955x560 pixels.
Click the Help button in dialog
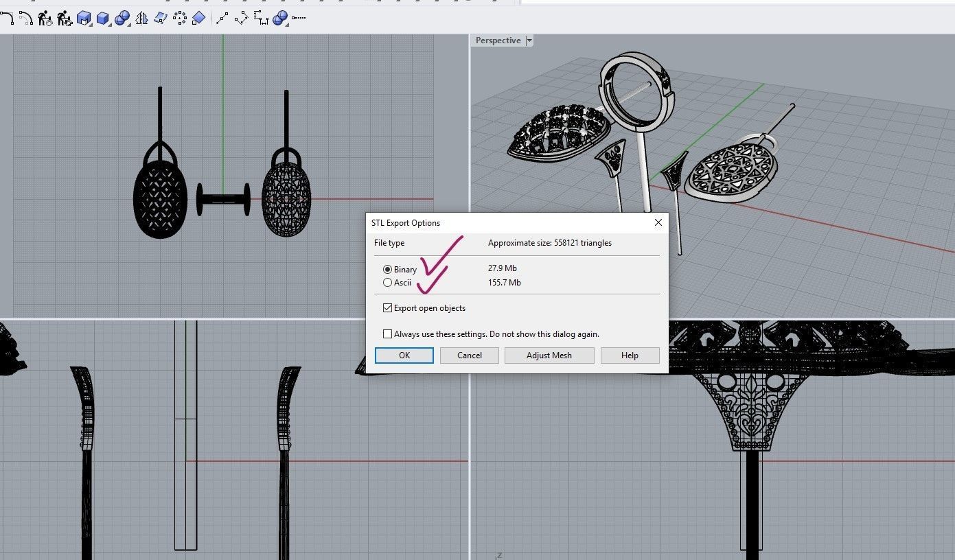point(630,355)
